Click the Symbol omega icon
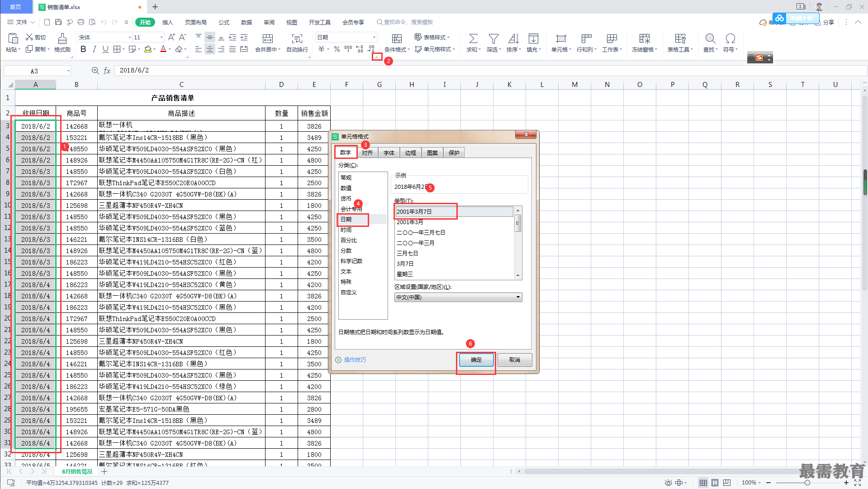The image size is (868, 489). pos(730,38)
